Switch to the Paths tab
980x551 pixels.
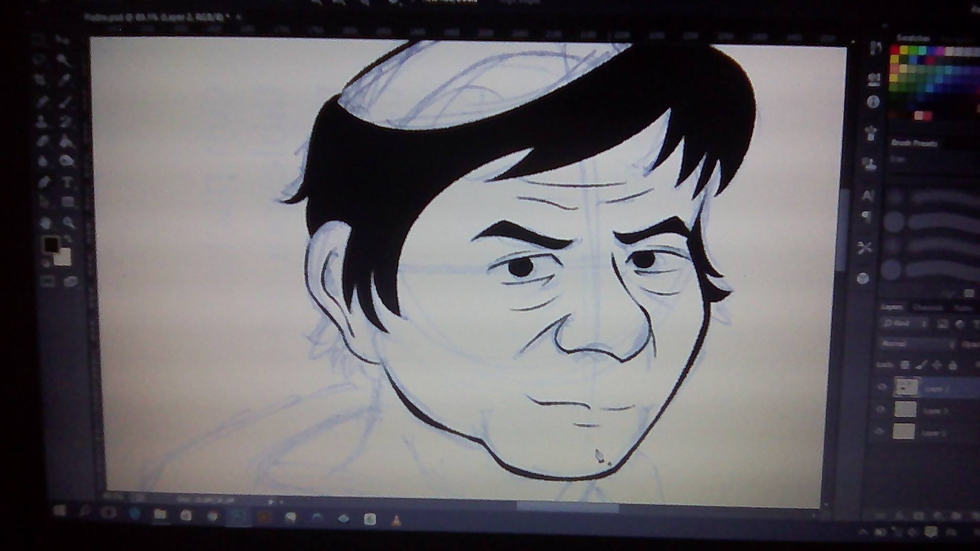[962, 309]
